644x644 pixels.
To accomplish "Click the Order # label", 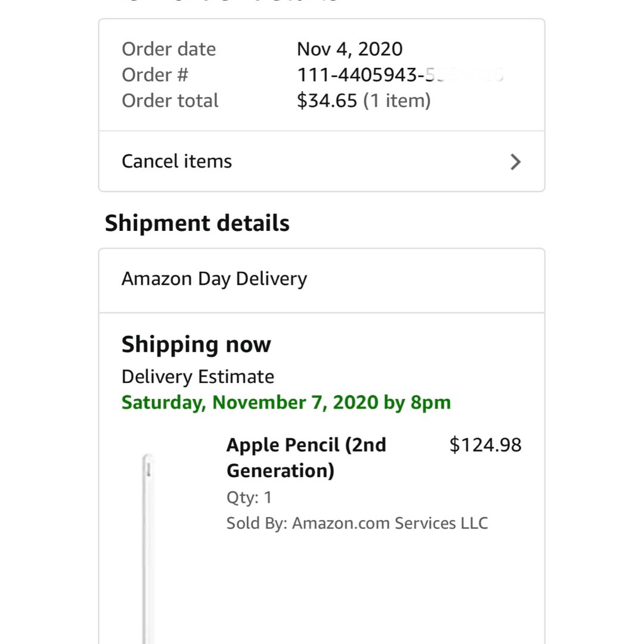I will (x=155, y=75).
